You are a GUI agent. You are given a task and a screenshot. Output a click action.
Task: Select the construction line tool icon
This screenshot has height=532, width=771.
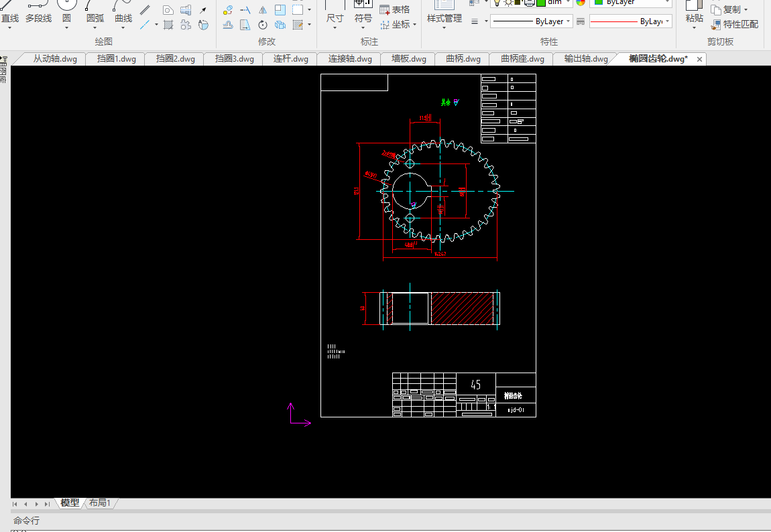click(145, 25)
